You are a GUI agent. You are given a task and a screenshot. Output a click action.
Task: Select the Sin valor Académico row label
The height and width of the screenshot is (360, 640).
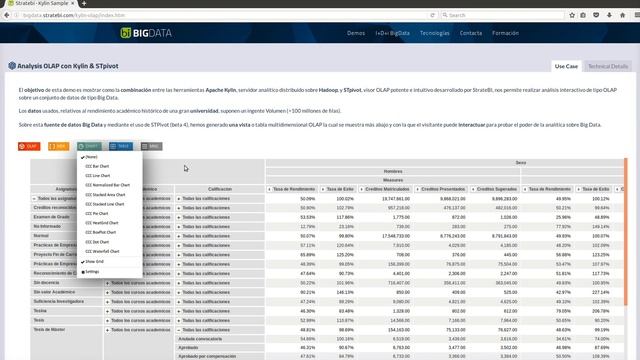point(54,292)
